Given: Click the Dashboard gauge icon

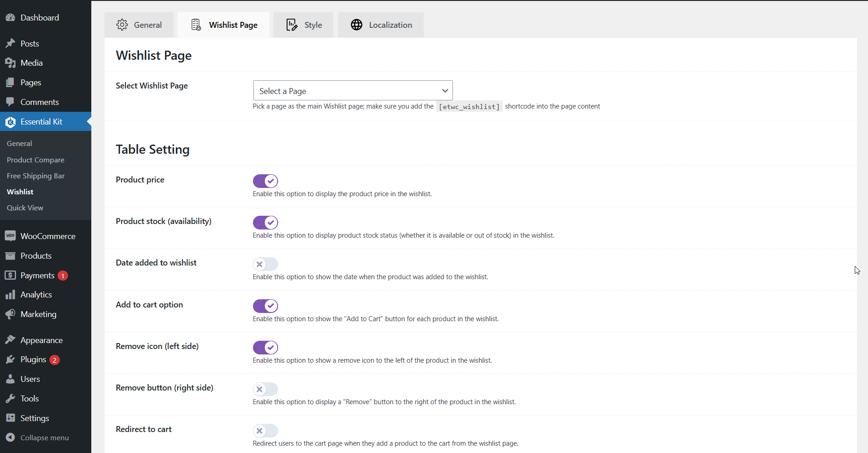Looking at the screenshot, I should pyautogui.click(x=10, y=18).
